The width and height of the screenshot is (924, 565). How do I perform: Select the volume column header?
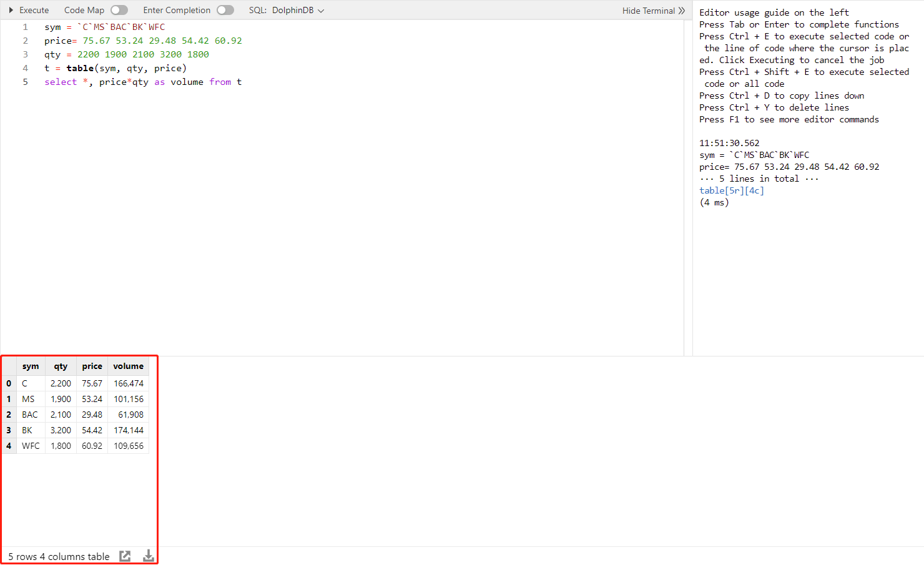(x=128, y=366)
